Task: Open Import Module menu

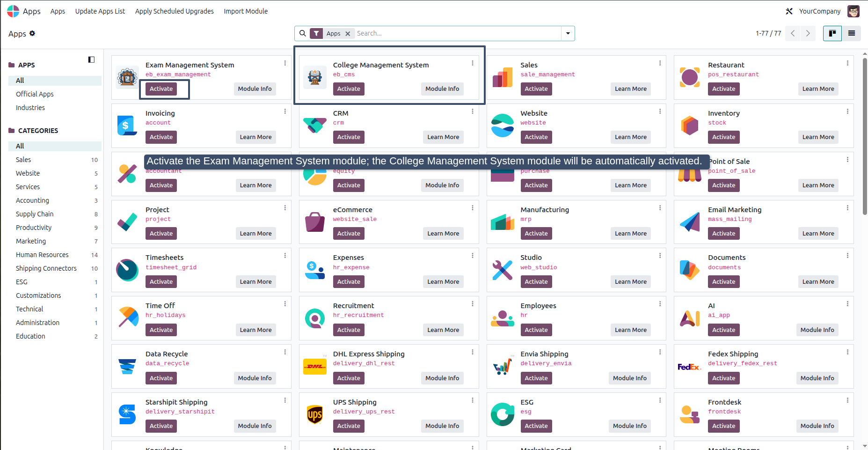Action: pyautogui.click(x=246, y=11)
